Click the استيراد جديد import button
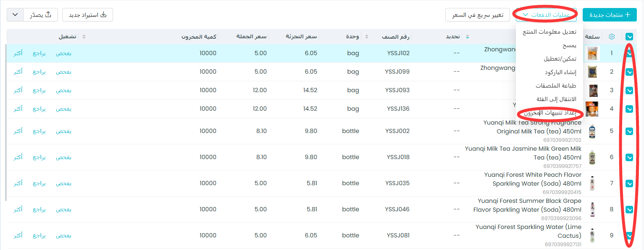This screenshot has width=644, height=250. coord(87,15)
